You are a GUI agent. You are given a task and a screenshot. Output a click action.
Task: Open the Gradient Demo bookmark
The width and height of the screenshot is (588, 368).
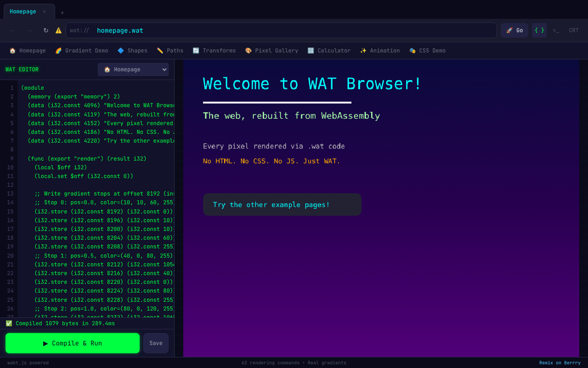(x=82, y=51)
